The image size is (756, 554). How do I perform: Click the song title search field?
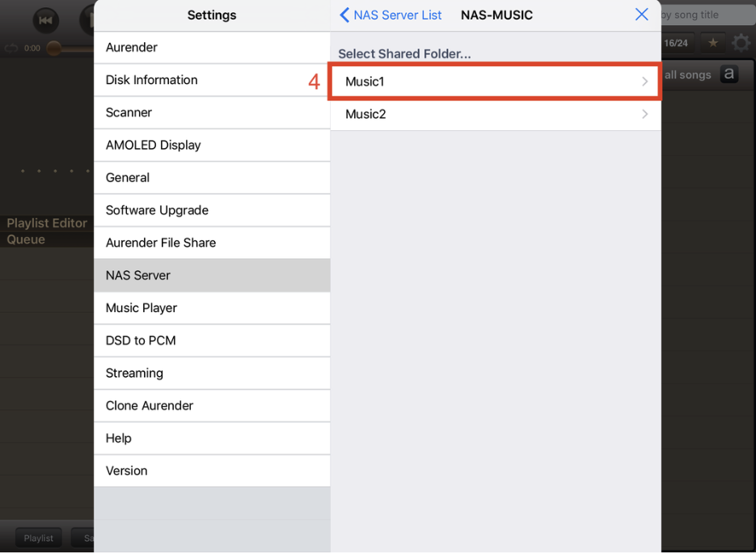(707, 15)
